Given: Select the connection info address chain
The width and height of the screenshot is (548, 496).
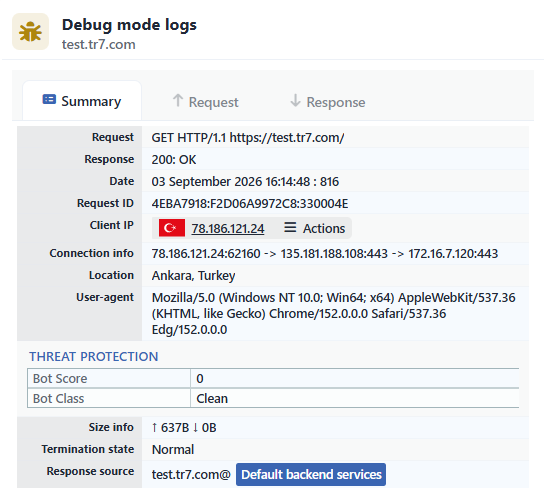Looking at the screenshot, I should (325, 254).
